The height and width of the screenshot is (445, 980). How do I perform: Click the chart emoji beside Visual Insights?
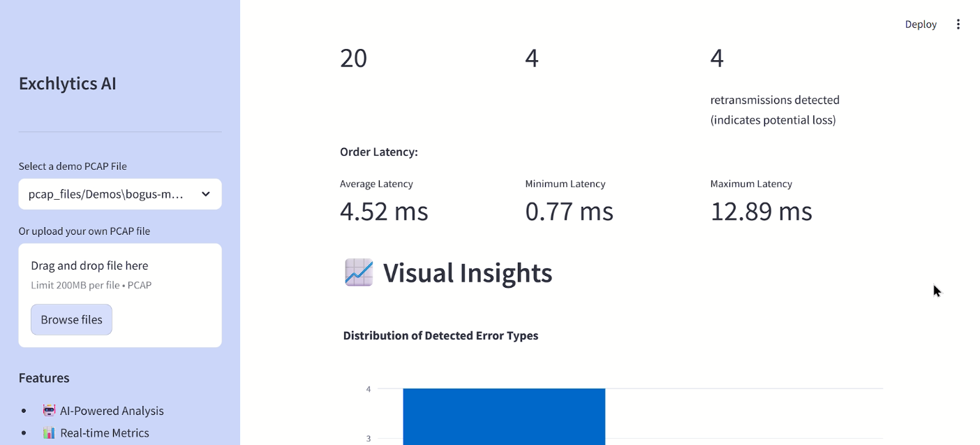click(359, 272)
